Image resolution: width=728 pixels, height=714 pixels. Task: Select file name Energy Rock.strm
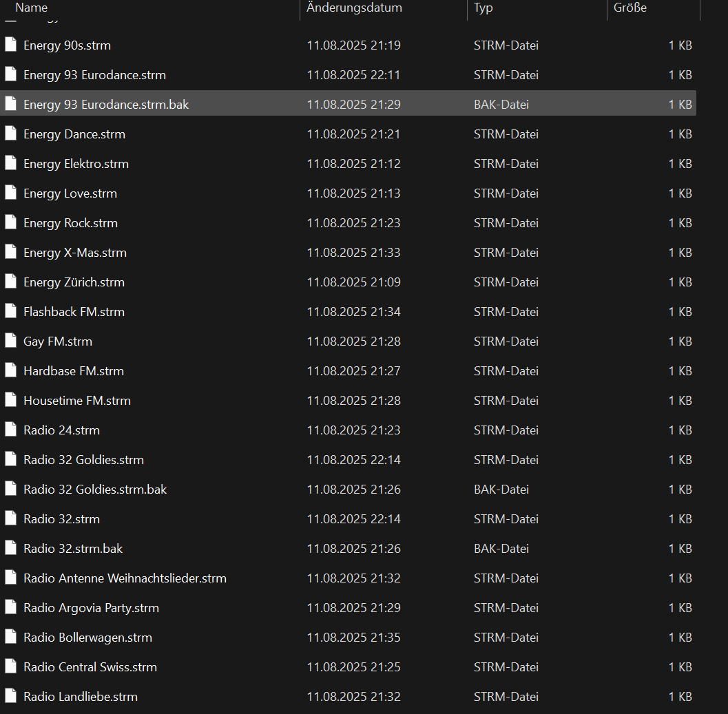click(70, 223)
